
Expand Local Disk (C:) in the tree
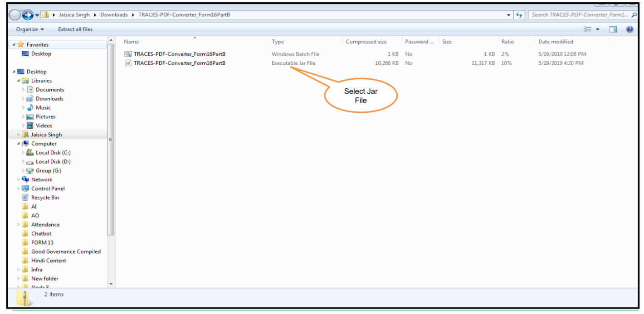tap(23, 152)
